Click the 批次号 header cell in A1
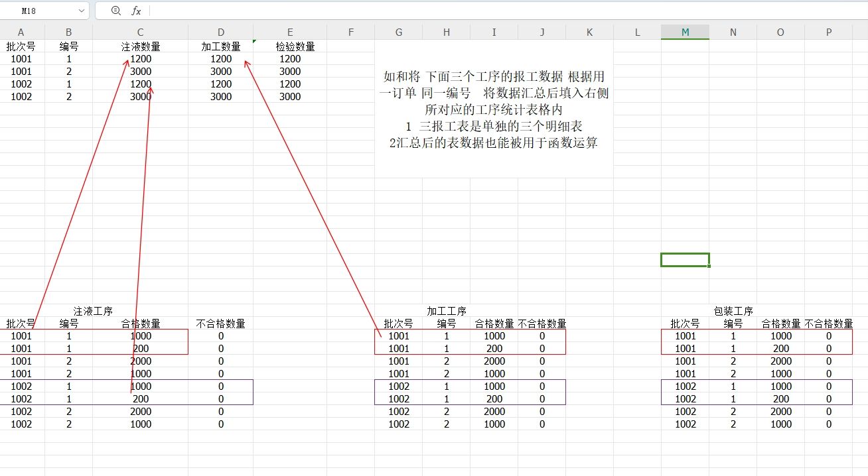This screenshot has height=476, width=868. coord(21,46)
